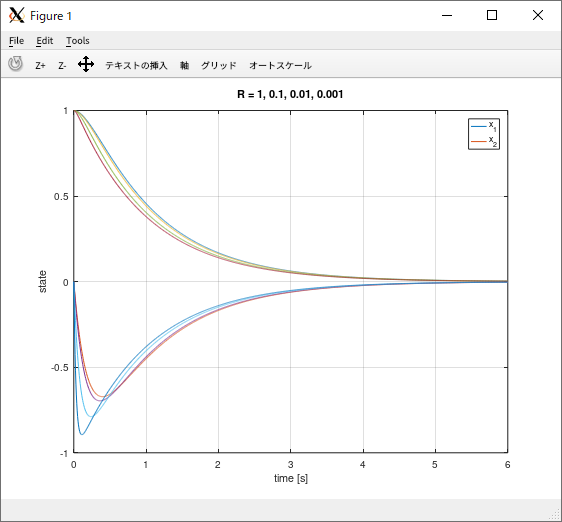
Task: Maximize the Figure 1 window
Action: [x=492, y=15]
